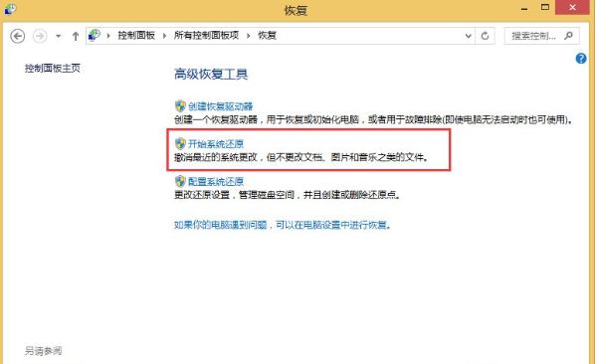Image resolution: width=596 pixels, height=364 pixels.
Task: Go up one level with up arrow
Action: (x=76, y=36)
